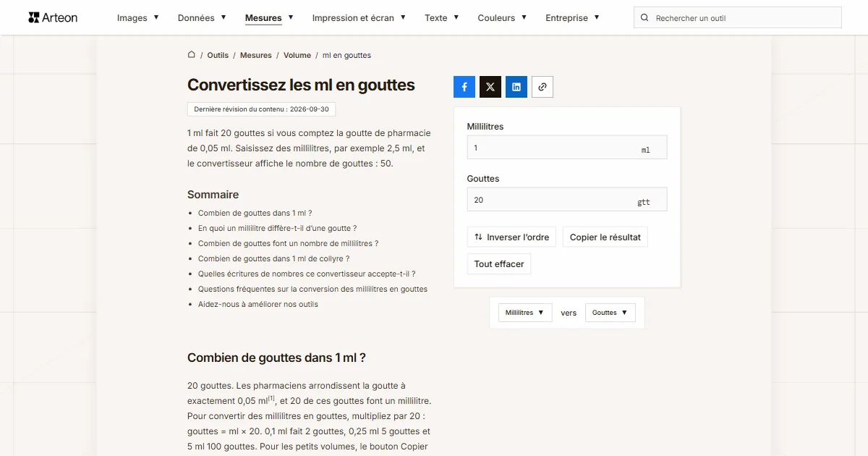Viewport: 868px width, 456px height.
Task: Copy the page link icon
Action: click(542, 87)
